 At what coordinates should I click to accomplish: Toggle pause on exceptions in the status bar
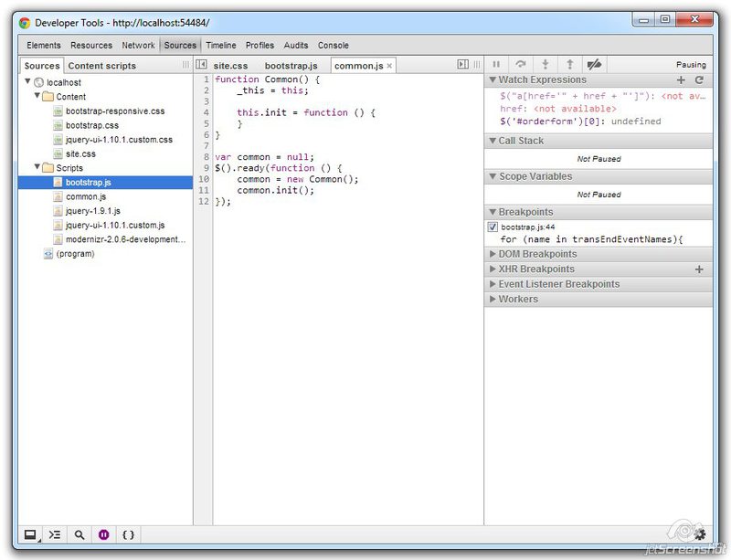pyautogui.click(x=103, y=534)
